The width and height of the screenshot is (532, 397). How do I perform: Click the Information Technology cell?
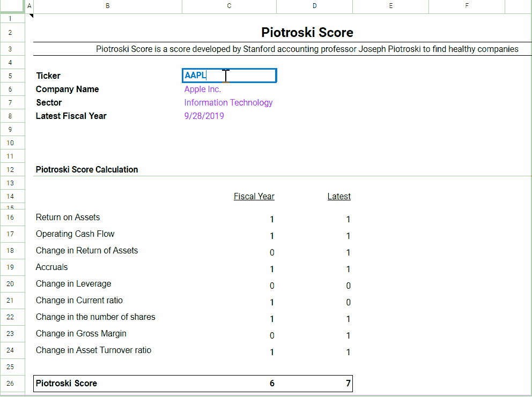228,102
